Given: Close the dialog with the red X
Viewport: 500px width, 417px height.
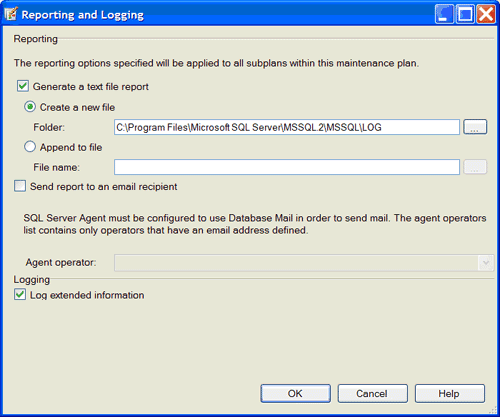Looking at the screenshot, I should click(x=486, y=14).
